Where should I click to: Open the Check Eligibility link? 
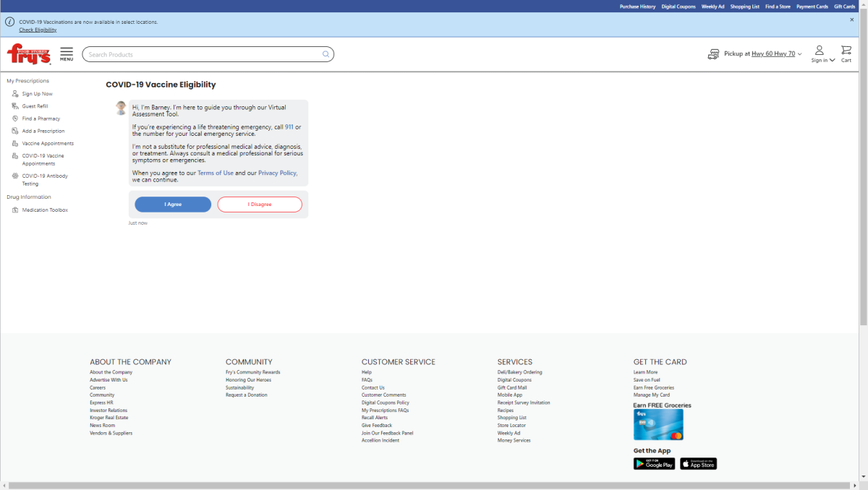(38, 30)
